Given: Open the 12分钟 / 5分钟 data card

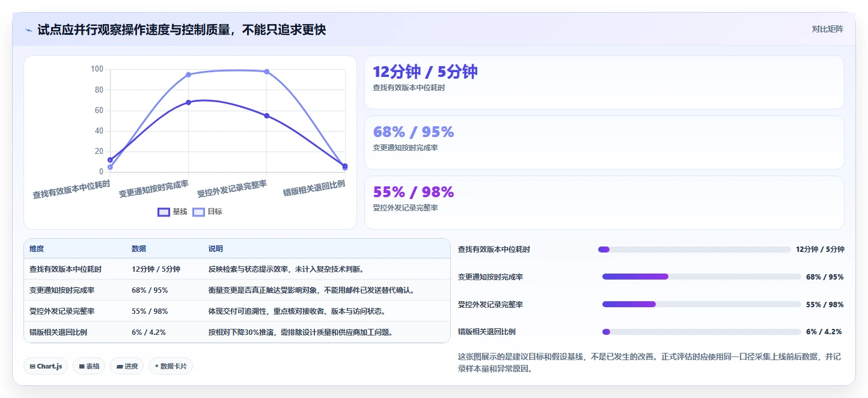Looking at the screenshot, I should point(604,82).
